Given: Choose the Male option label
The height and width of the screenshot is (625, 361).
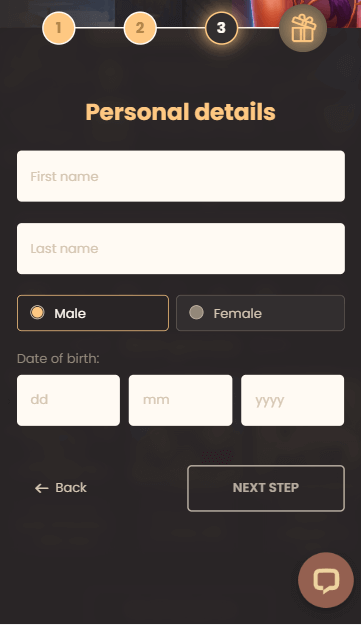Looking at the screenshot, I should tap(70, 314).
